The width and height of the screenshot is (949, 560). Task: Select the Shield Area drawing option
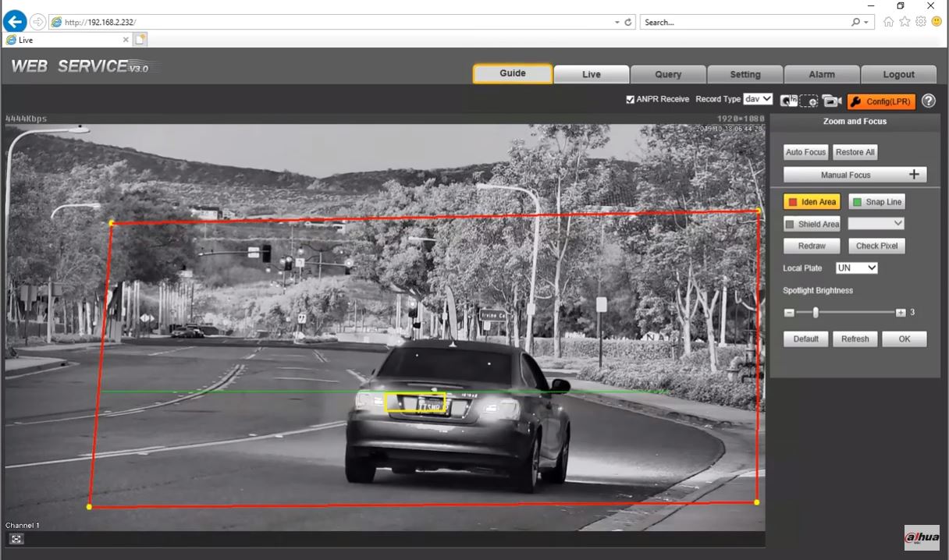click(x=812, y=224)
